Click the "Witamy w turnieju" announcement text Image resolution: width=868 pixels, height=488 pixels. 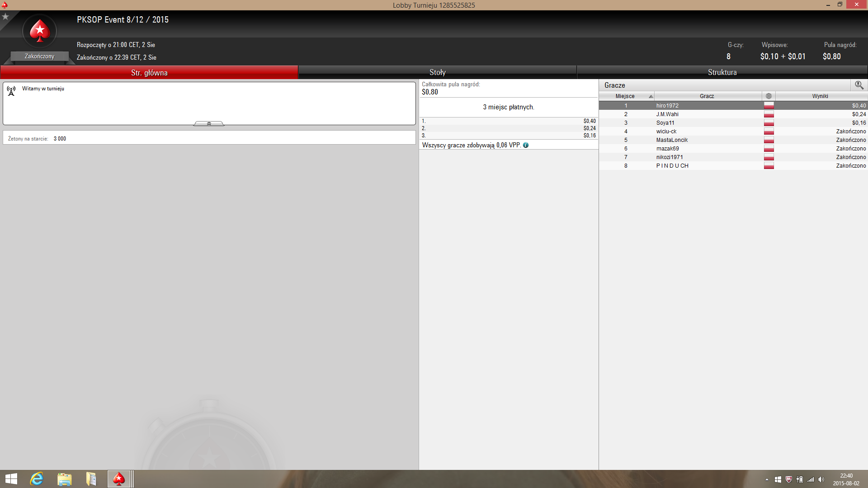click(x=43, y=89)
